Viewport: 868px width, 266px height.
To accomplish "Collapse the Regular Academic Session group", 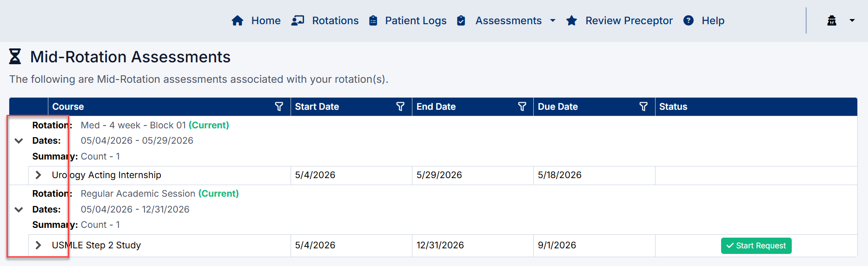I will 19,210.
